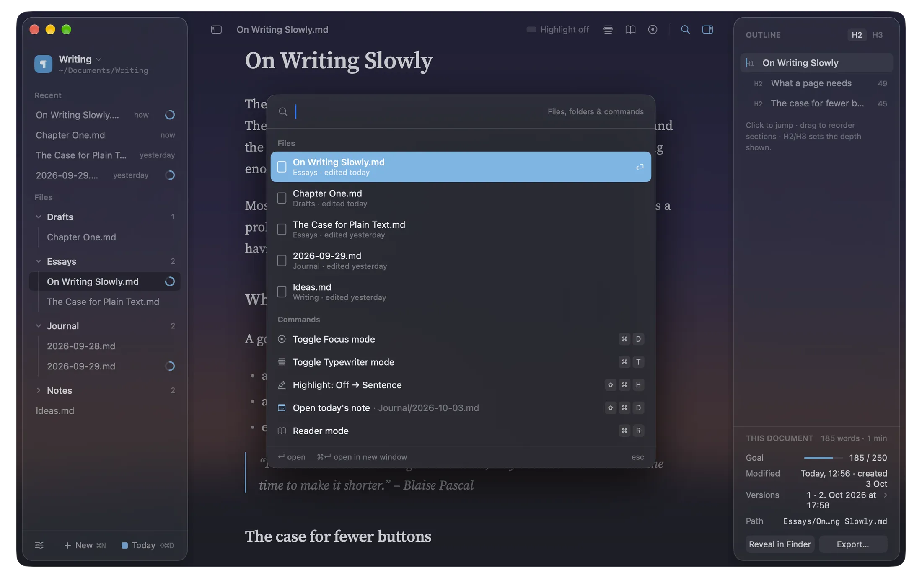Image resolution: width=922 pixels, height=588 pixels.
Task: Click the New document button
Action: point(85,545)
